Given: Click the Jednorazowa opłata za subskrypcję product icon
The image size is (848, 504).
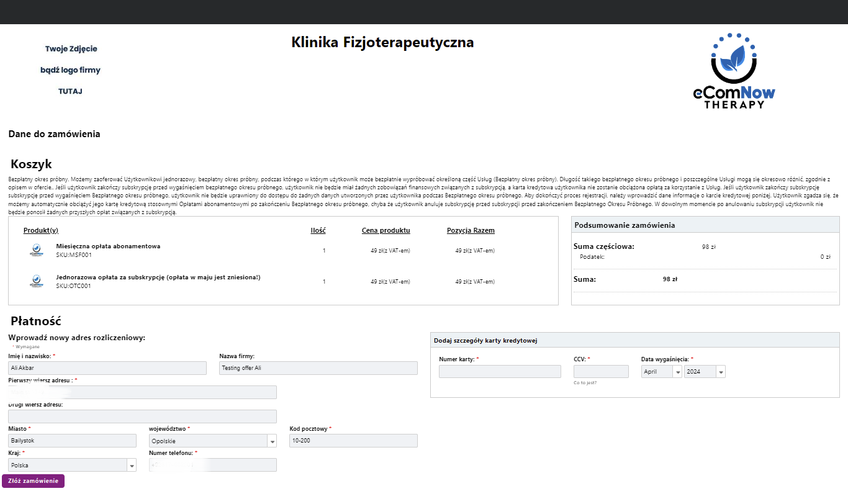Looking at the screenshot, I should 37,281.
